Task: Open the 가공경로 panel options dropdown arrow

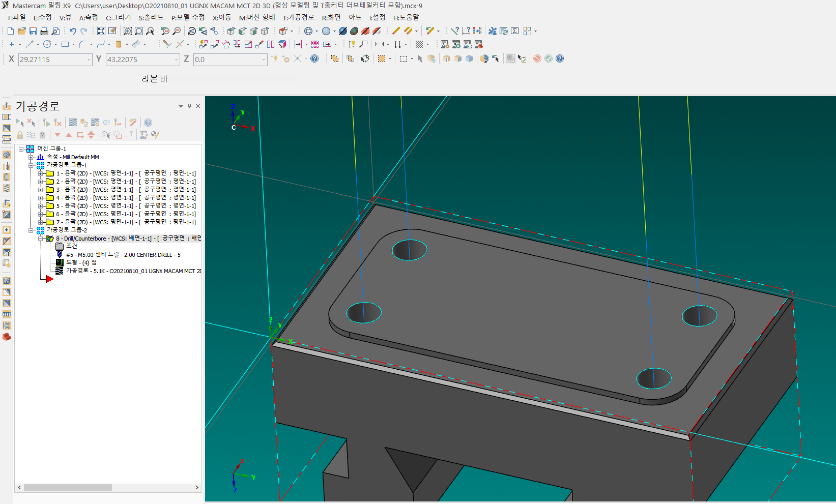Action: 181,106
